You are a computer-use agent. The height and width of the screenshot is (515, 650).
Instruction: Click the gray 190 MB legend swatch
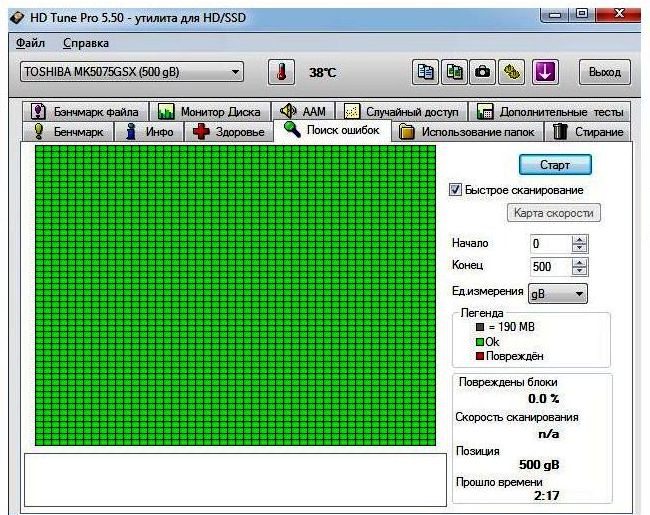coord(480,327)
